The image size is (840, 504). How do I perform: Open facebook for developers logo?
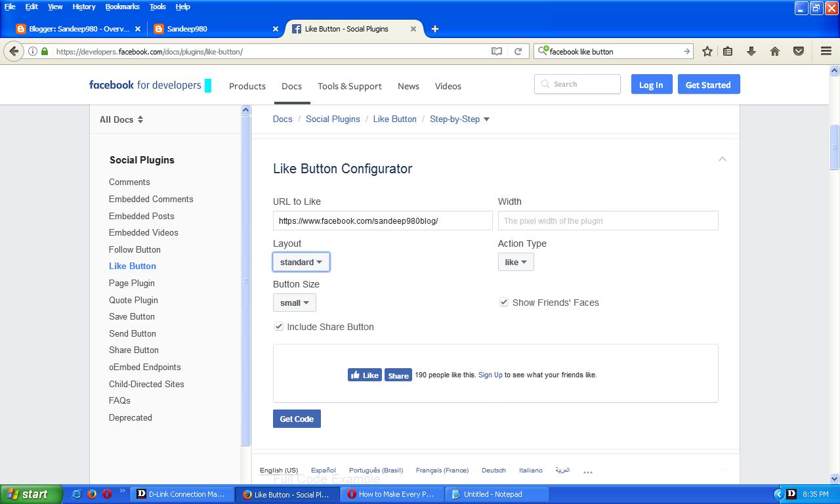[150, 85]
